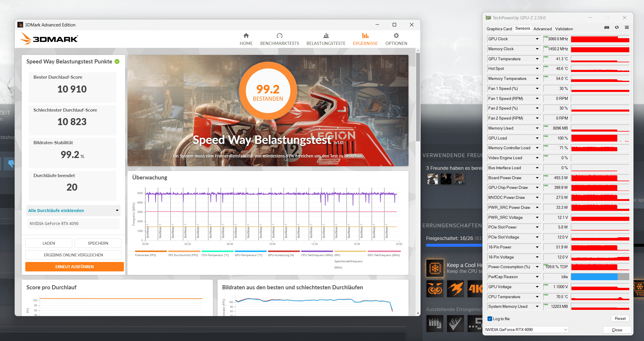Click first friend avatar thumbnail
The image size is (644, 341).
coord(433,179)
